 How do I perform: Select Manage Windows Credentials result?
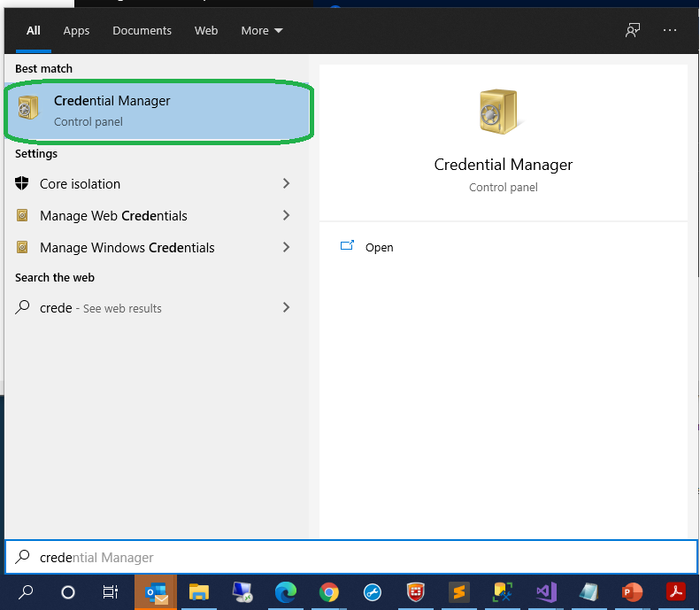point(157,247)
